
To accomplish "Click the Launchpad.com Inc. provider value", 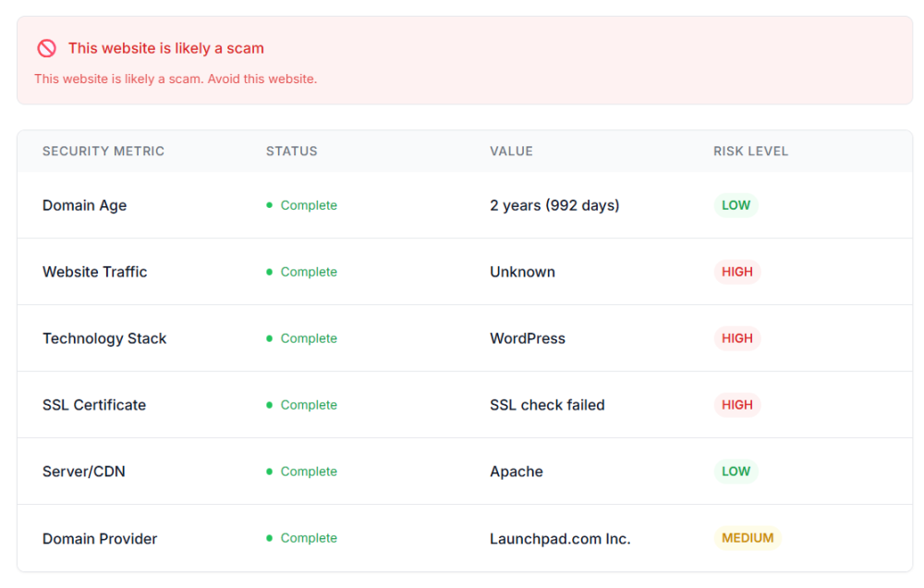I will [x=560, y=539].
